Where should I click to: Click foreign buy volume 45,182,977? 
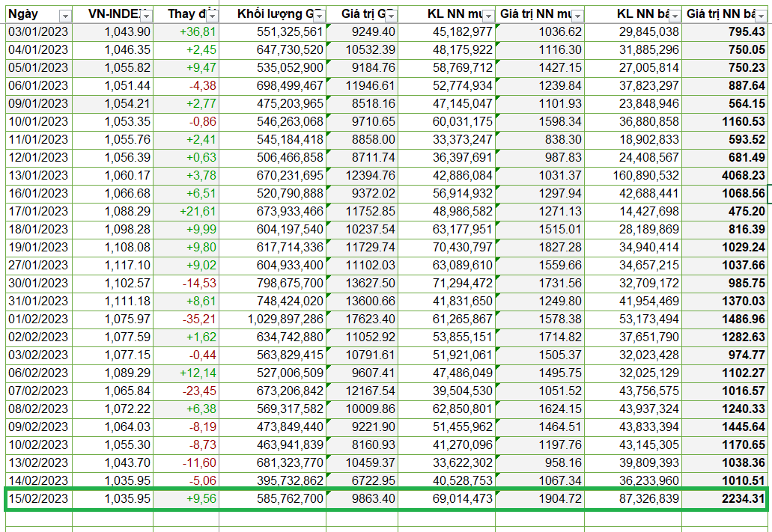tap(446, 32)
